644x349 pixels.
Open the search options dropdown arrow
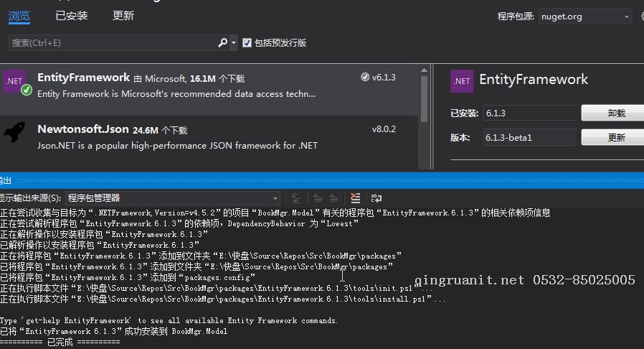pos(234,43)
